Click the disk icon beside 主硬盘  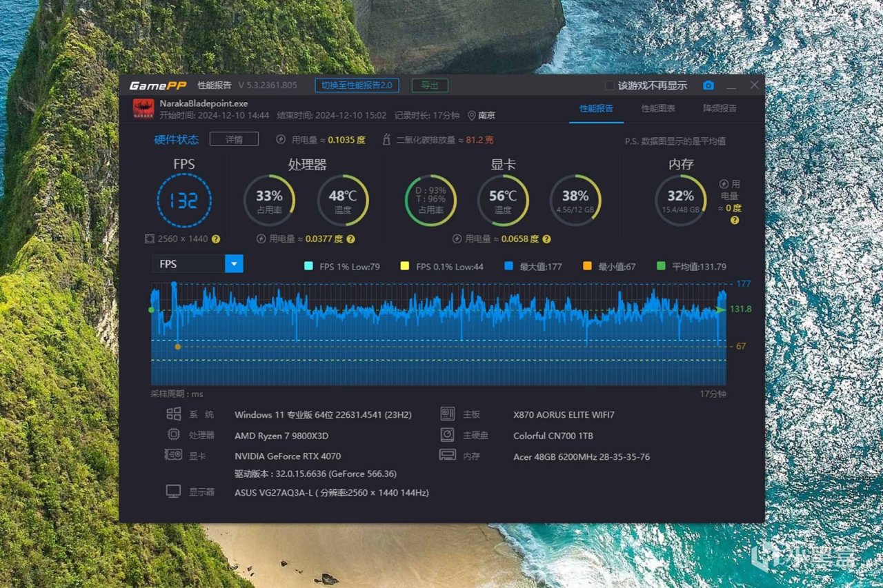click(448, 435)
